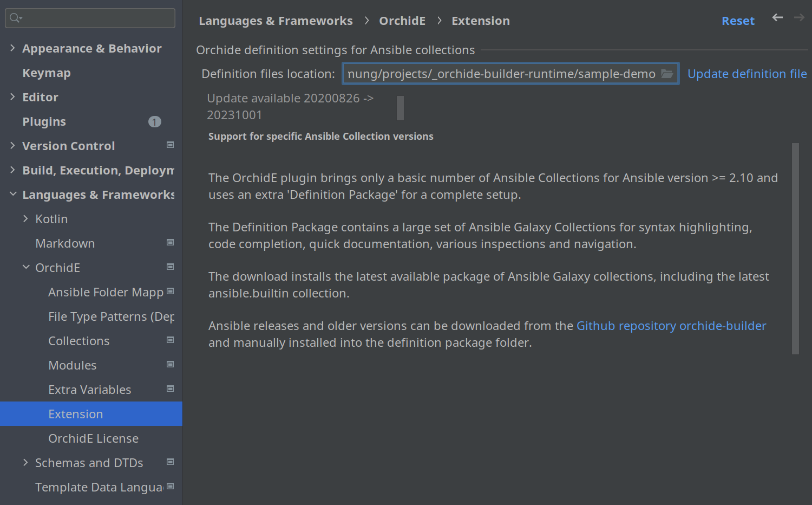Collapse Languages & Frameworks section
812x505 pixels.
(13, 195)
